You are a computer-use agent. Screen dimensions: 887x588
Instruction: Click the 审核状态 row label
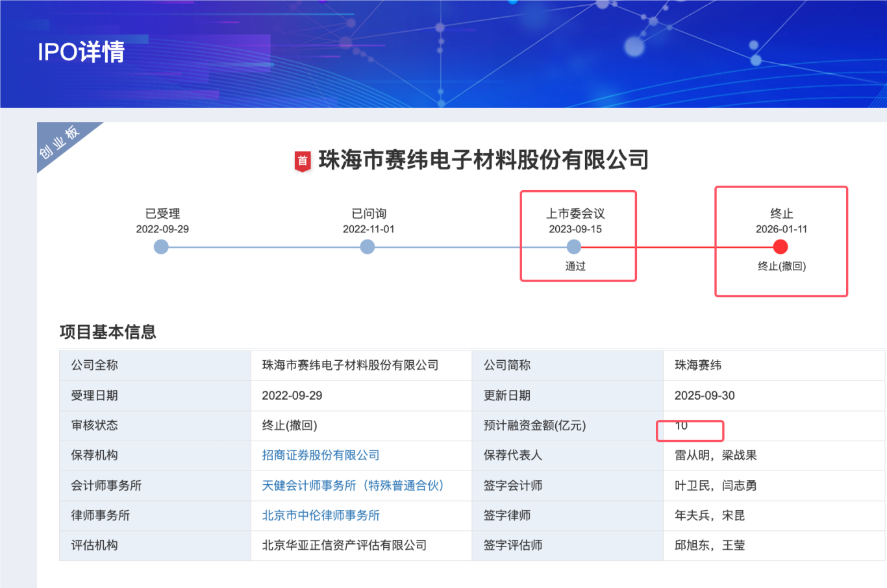point(95,426)
